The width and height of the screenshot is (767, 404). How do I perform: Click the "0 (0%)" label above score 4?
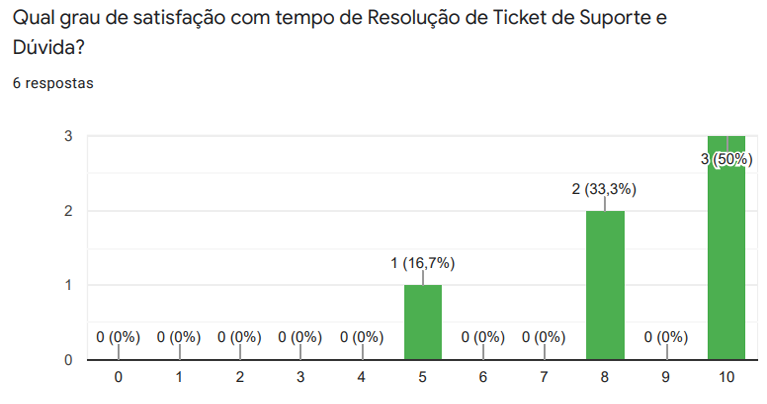click(362, 337)
